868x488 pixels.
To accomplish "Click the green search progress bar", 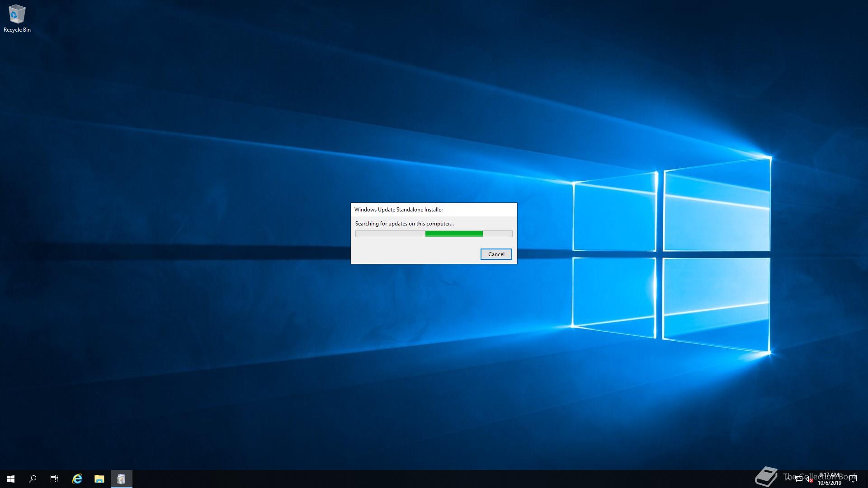I will tap(434, 234).
